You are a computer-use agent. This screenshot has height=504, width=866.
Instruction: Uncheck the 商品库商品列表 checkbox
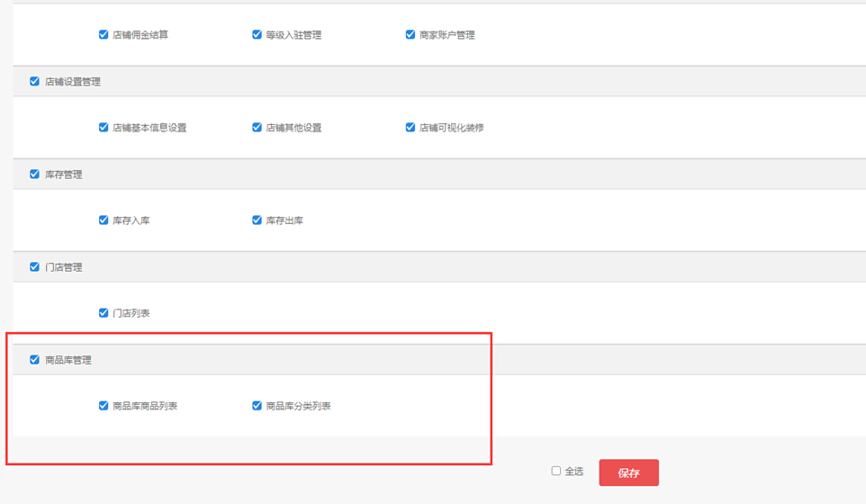click(x=104, y=406)
